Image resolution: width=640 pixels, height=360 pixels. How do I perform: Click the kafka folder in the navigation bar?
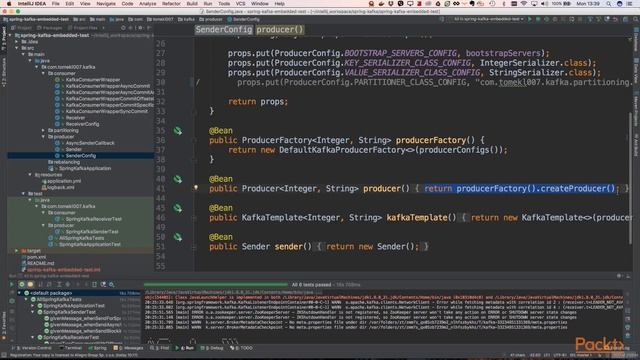[186, 19]
